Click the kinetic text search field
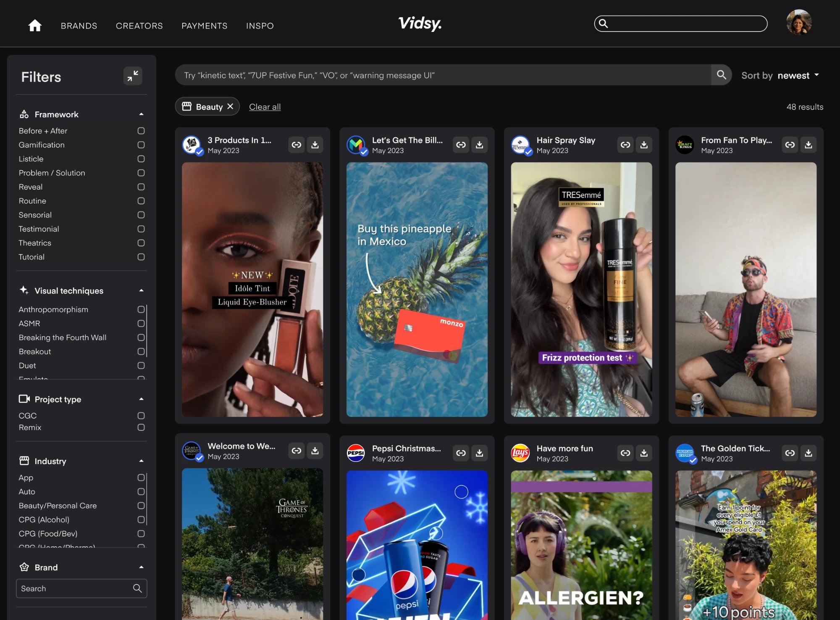The width and height of the screenshot is (840, 620). pyautogui.click(x=443, y=75)
